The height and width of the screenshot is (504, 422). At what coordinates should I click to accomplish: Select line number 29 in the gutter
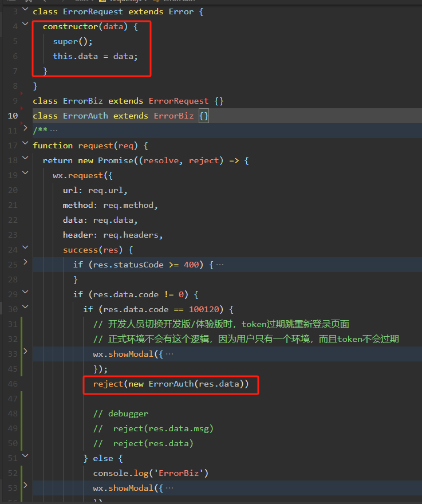pos(13,294)
